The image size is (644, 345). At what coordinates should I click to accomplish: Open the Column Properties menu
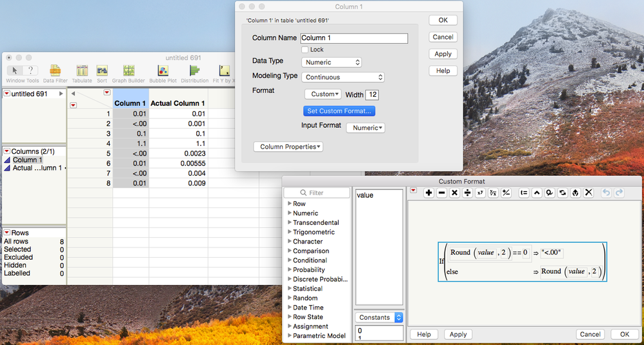click(288, 147)
